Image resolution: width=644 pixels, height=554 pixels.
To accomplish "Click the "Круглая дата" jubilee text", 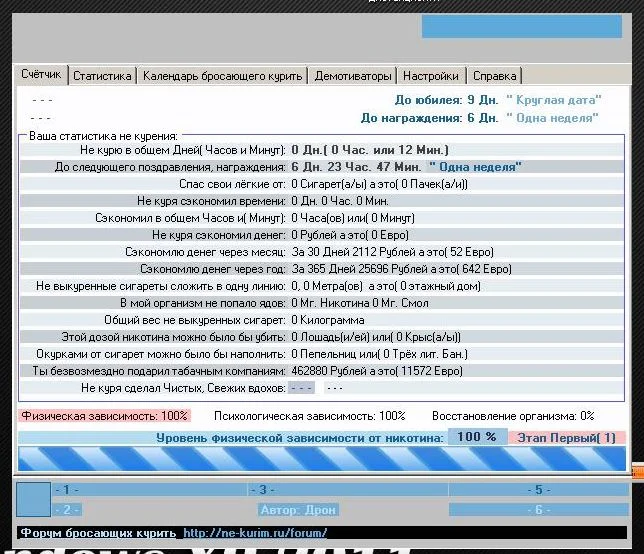I will coord(554,100).
